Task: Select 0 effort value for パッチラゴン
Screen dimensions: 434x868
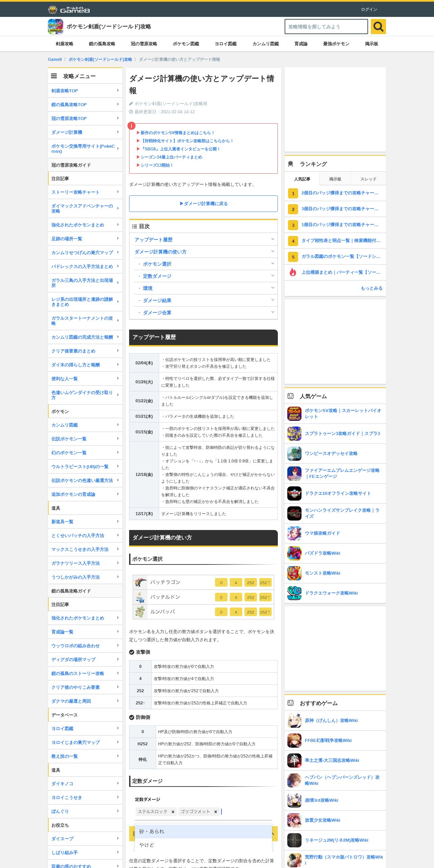Action: 221,582
